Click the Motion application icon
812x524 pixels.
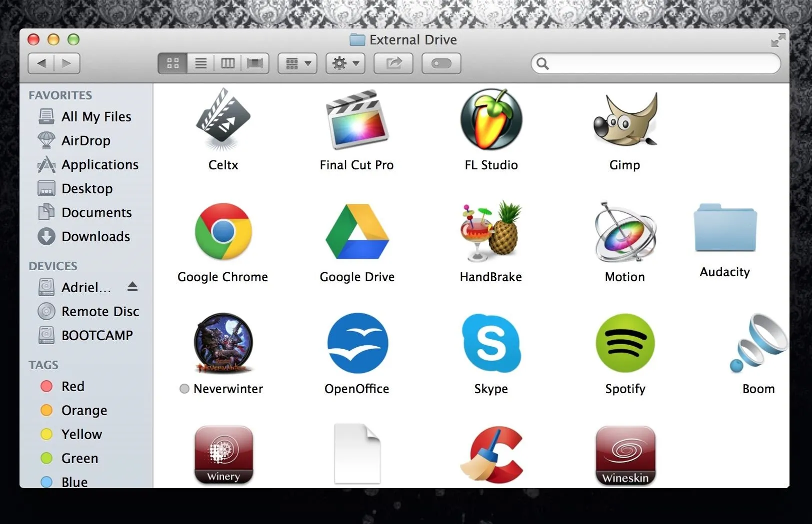point(625,231)
